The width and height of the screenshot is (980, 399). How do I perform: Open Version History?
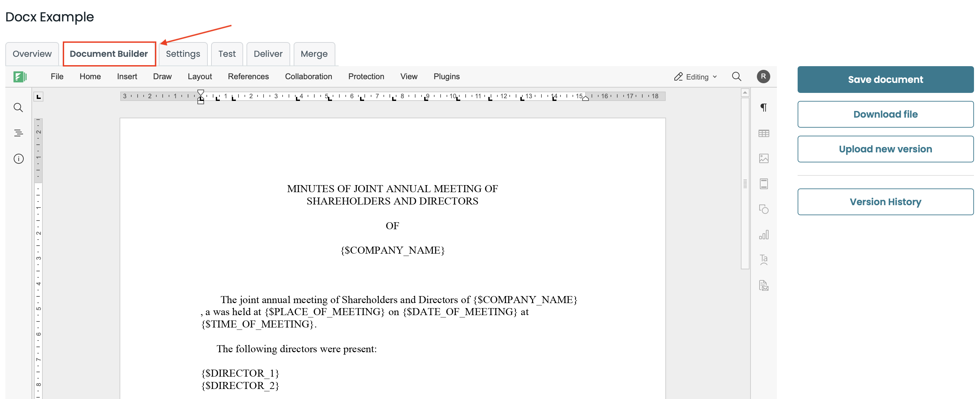[x=885, y=202]
